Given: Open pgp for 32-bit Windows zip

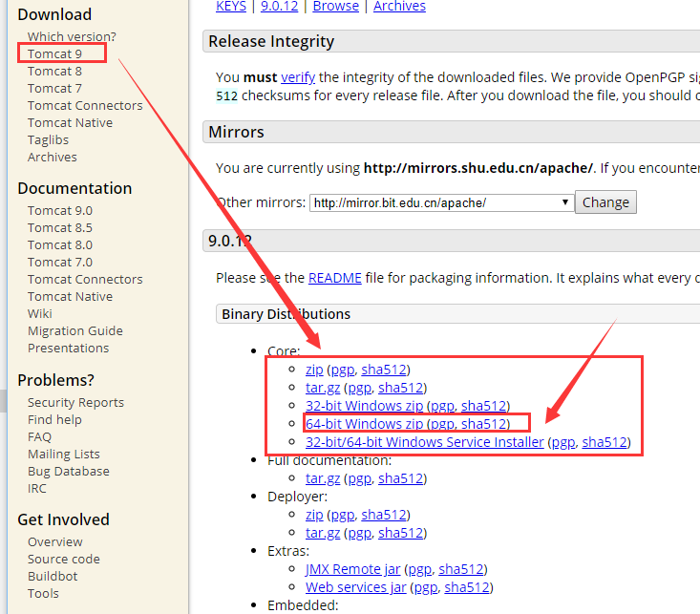Looking at the screenshot, I should [443, 406].
